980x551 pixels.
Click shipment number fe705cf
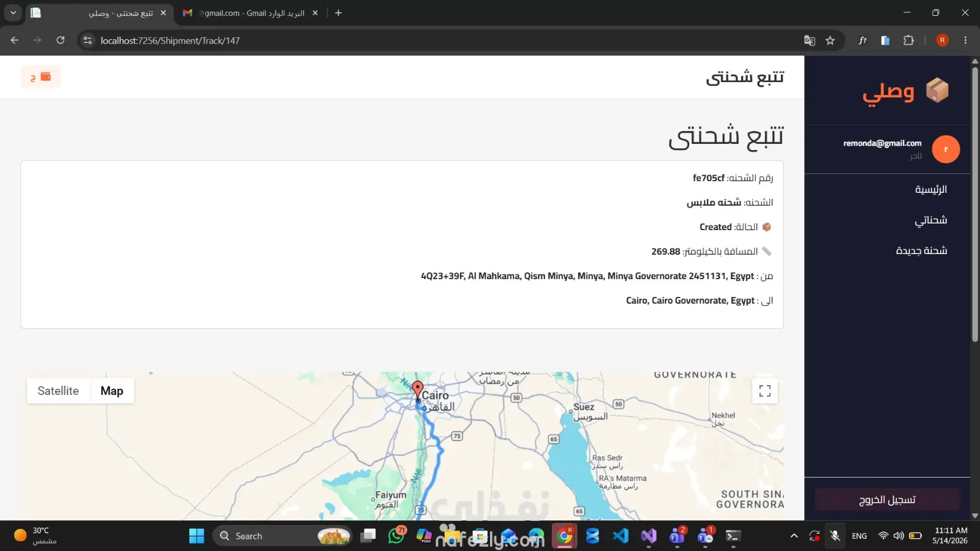[x=709, y=178]
